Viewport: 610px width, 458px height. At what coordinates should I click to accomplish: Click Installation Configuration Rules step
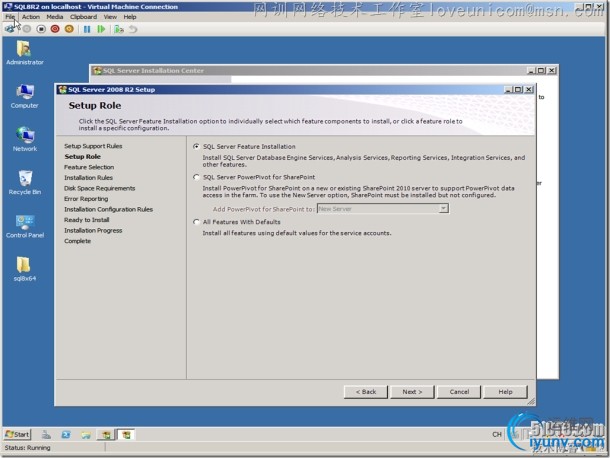[109, 209]
